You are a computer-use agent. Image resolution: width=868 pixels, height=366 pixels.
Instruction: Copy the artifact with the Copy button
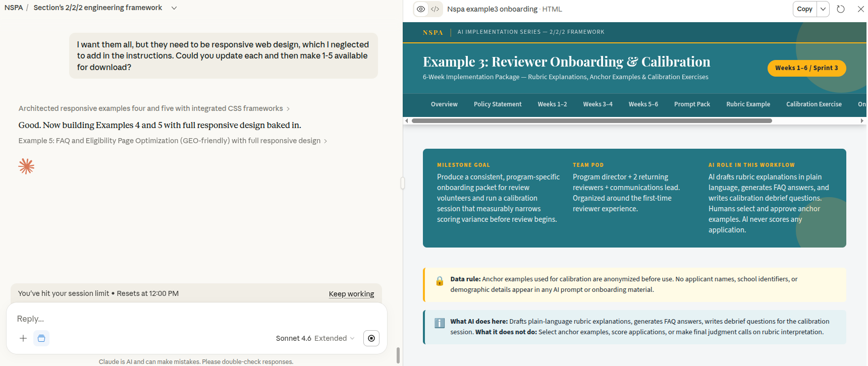click(804, 9)
